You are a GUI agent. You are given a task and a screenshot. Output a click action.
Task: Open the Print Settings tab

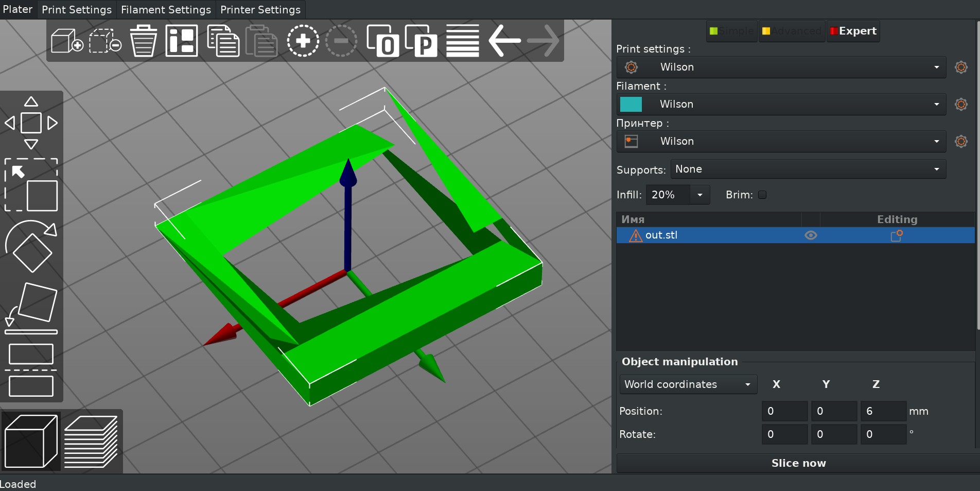point(77,9)
